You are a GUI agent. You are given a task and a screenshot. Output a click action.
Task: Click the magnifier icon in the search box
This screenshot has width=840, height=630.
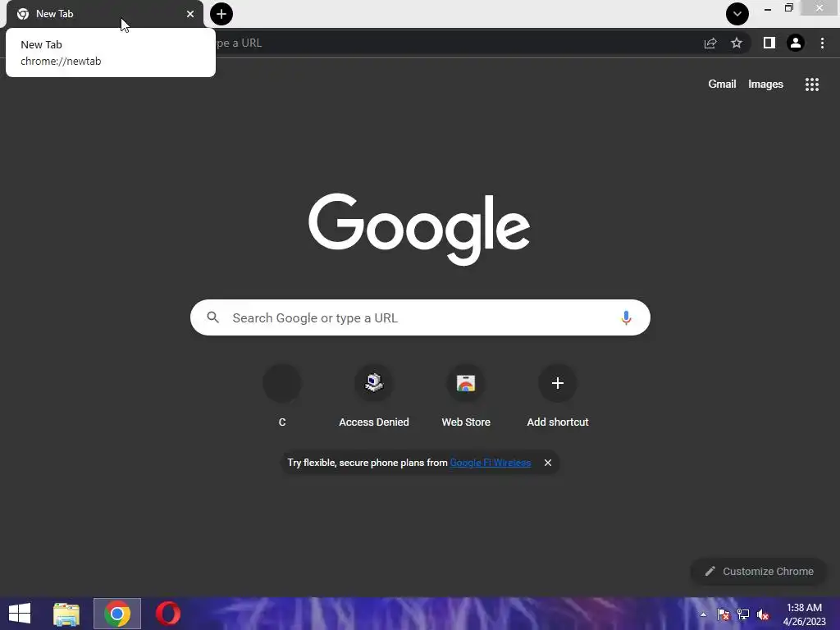pos(213,317)
